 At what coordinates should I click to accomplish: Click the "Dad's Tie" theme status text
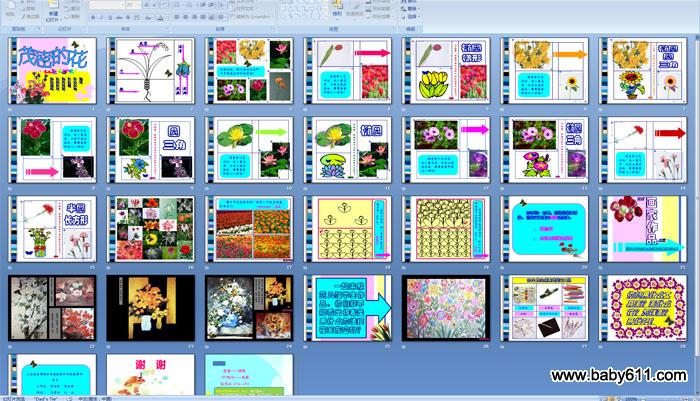coord(46,399)
